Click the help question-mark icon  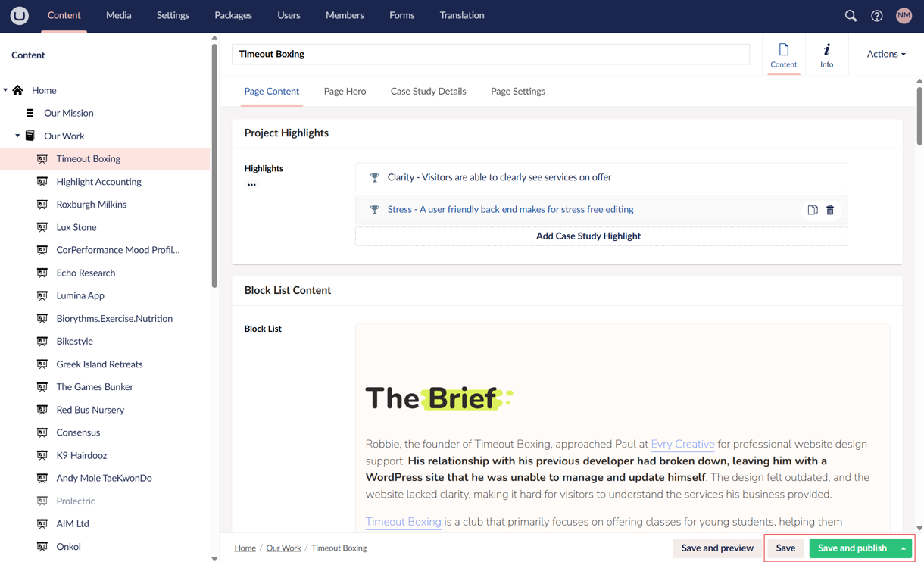pos(877,15)
